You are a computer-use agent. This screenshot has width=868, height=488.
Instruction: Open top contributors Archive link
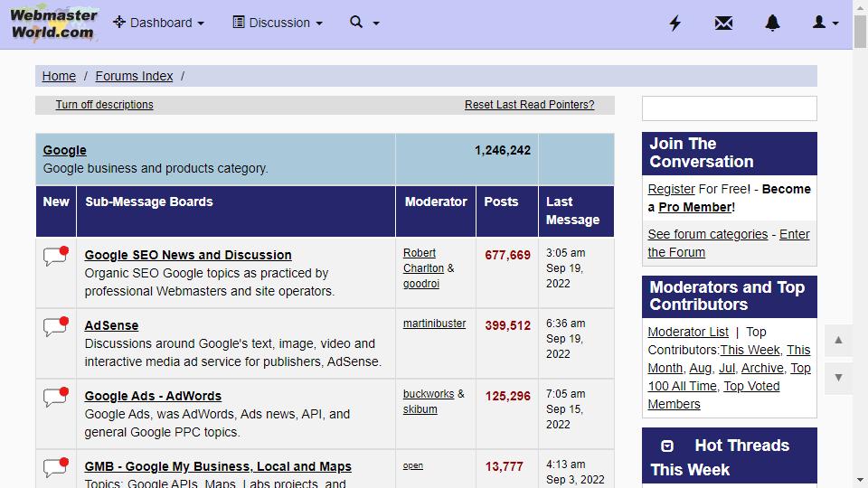click(762, 368)
